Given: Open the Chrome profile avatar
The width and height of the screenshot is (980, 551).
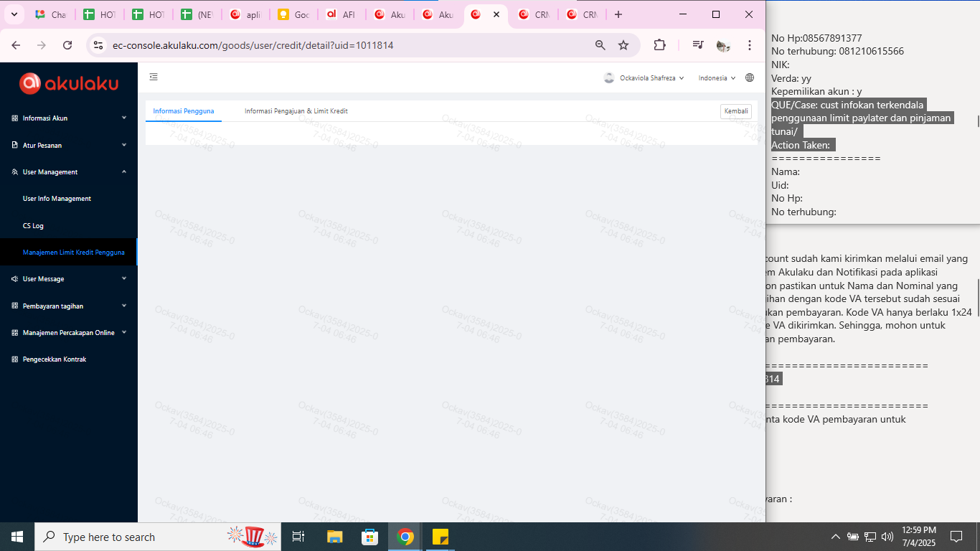Looking at the screenshot, I should coord(723,45).
